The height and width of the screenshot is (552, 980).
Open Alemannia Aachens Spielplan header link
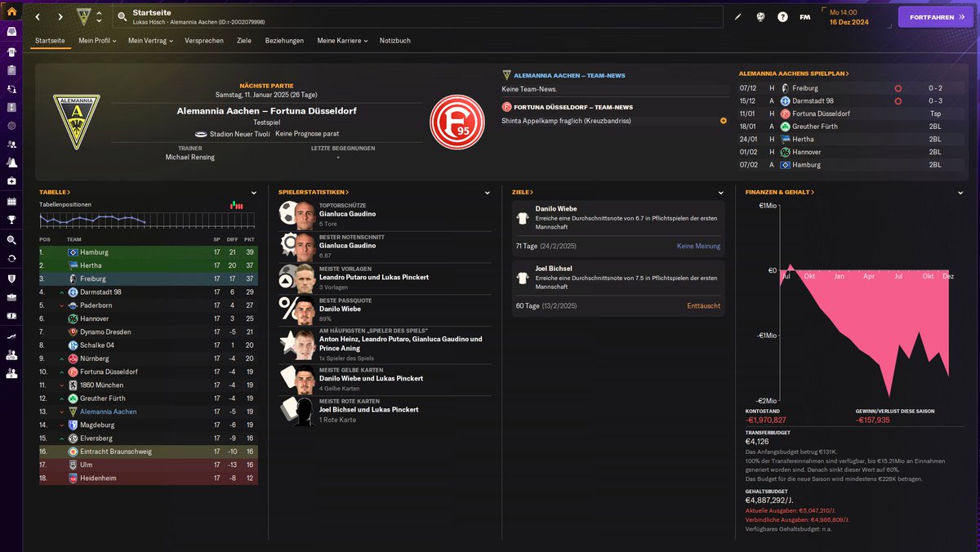[794, 73]
